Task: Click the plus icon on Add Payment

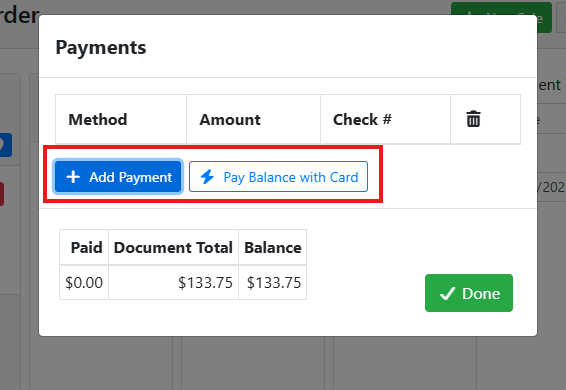Action: point(73,177)
